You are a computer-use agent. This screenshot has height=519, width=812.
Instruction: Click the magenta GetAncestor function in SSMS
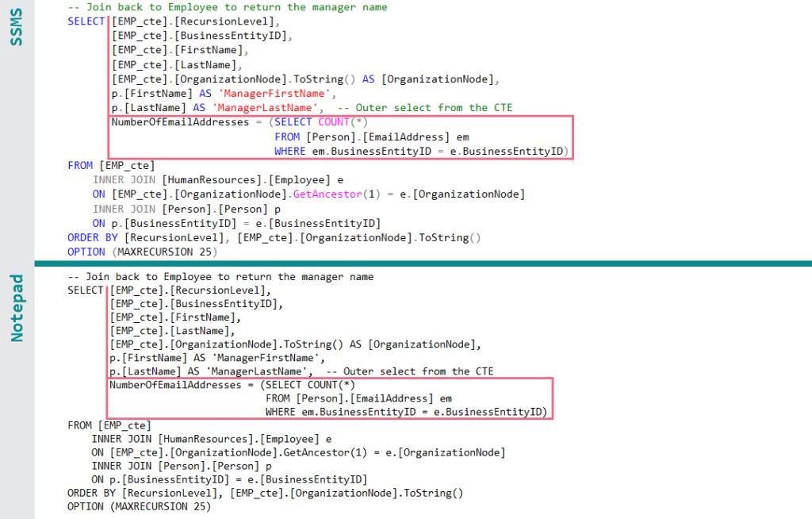327,194
